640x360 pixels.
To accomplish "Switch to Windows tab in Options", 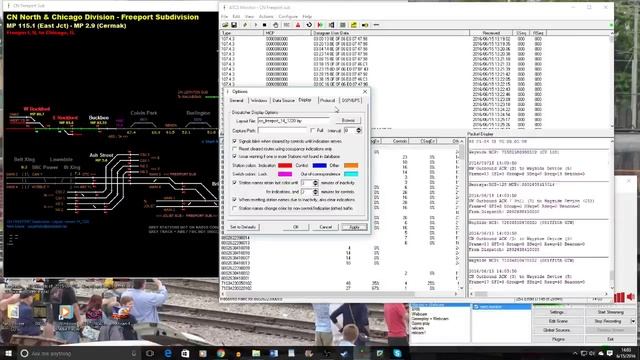I will [259, 100].
